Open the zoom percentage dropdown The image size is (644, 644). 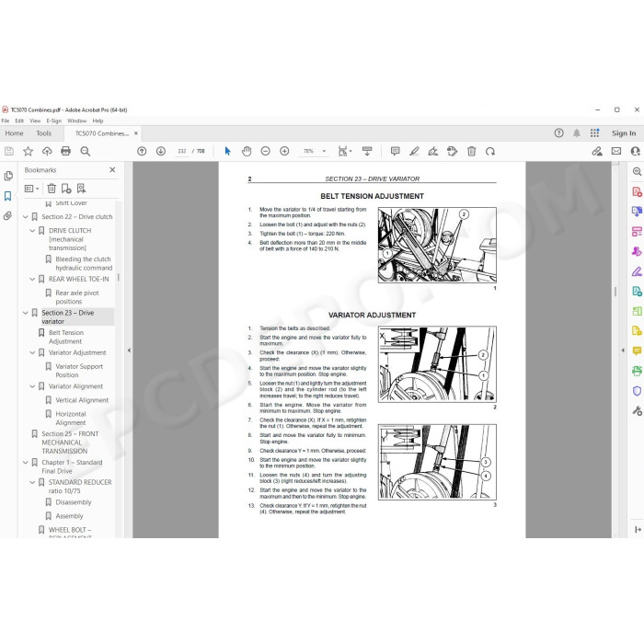point(324,151)
